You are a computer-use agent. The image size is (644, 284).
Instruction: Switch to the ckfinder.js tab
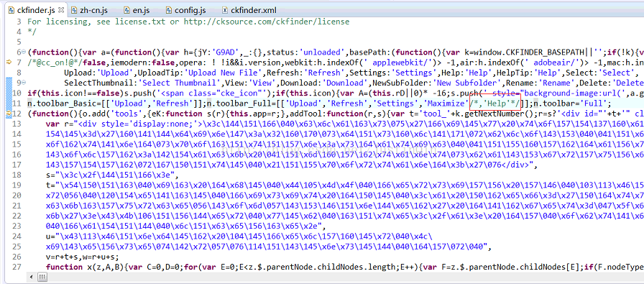click(35, 9)
